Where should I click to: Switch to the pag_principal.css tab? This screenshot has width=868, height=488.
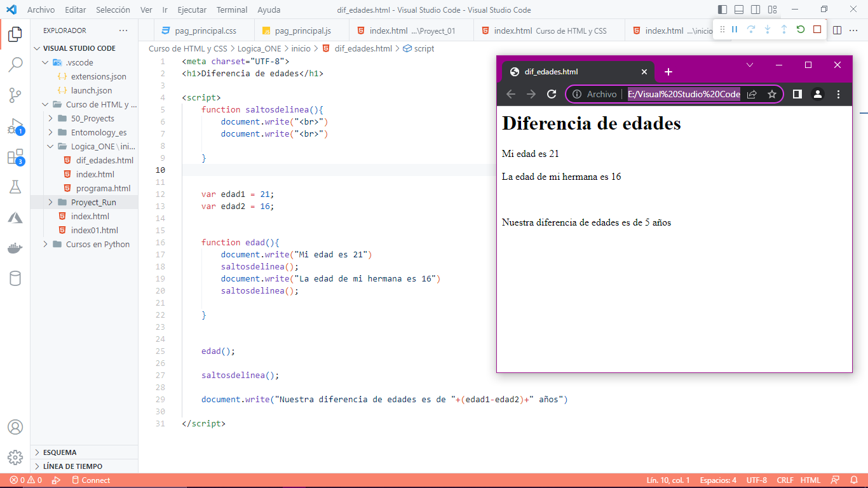[204, 30]
